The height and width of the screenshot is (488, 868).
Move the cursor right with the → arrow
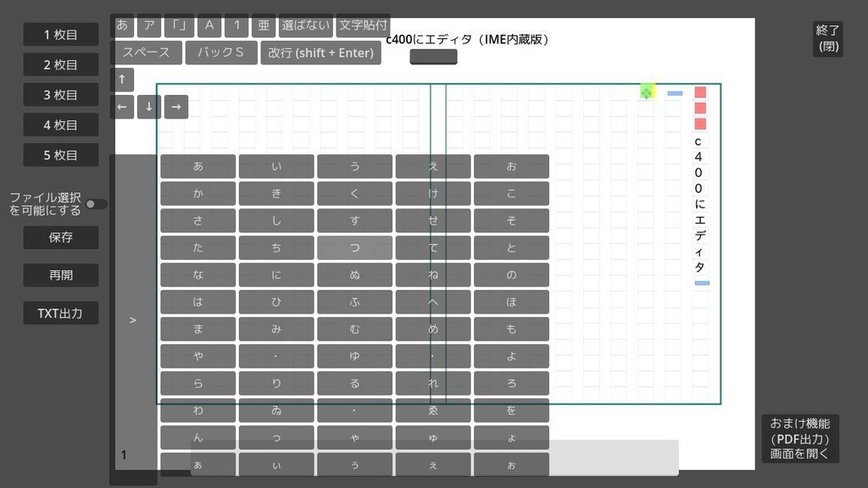(175, 107)
